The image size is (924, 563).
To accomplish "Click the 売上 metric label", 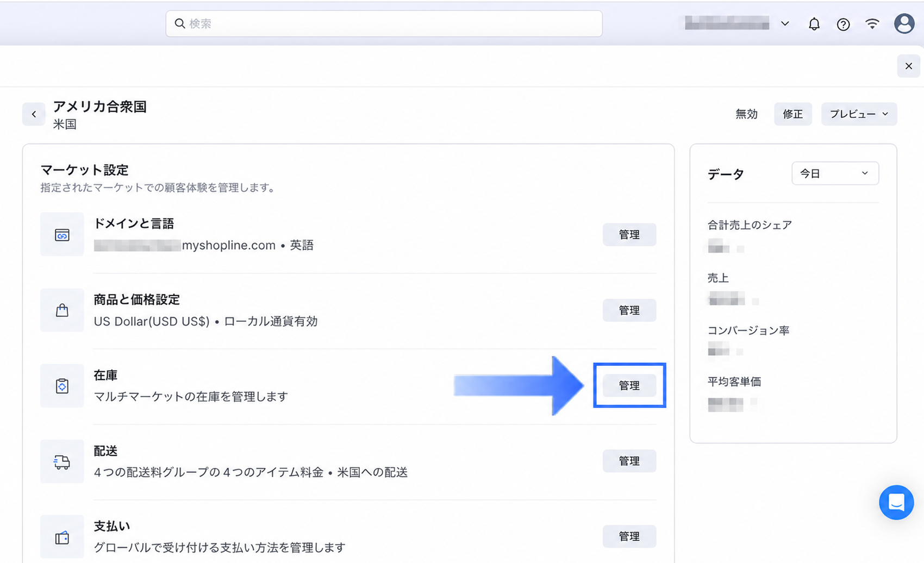I will tap(718, 278).
